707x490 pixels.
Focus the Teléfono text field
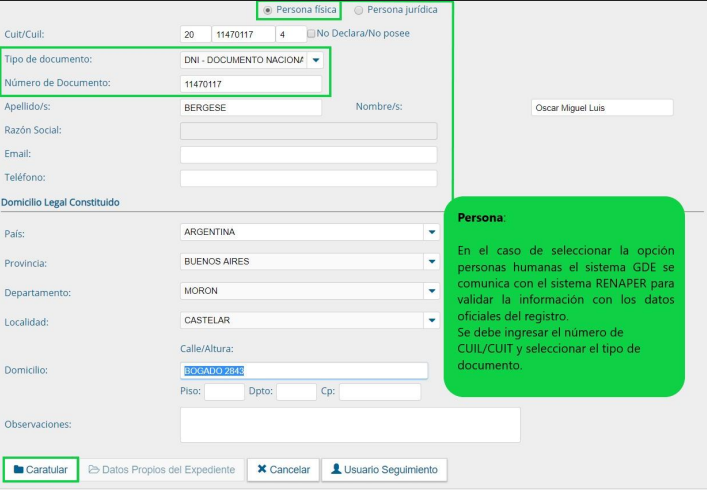click(x=308, y=178)
